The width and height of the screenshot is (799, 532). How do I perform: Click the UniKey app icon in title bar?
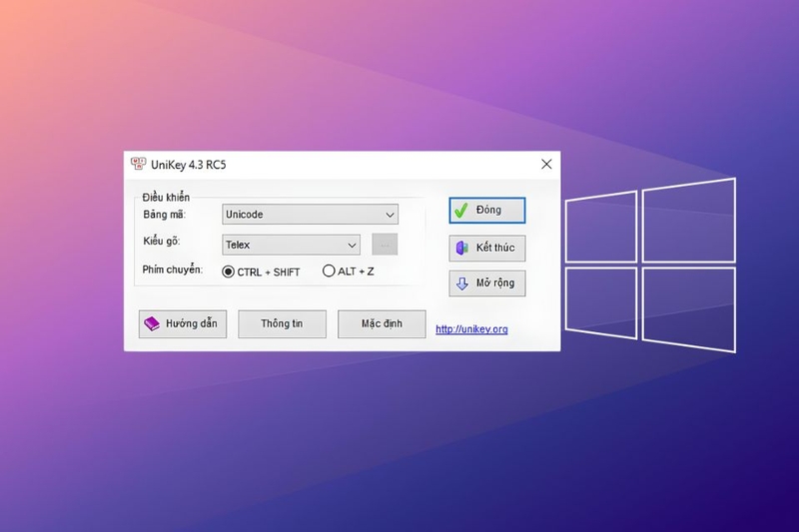[138, 164]
